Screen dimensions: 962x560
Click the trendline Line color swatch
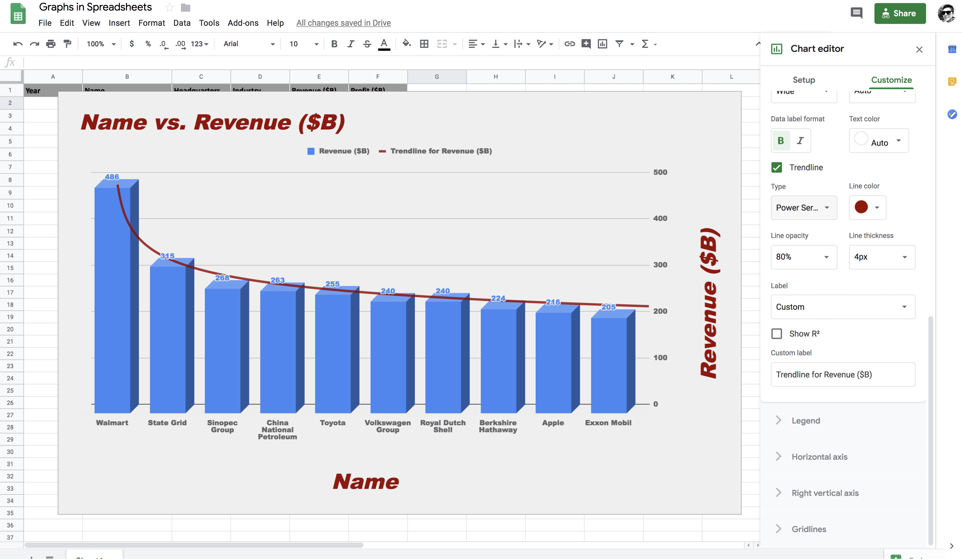[861, 207]
